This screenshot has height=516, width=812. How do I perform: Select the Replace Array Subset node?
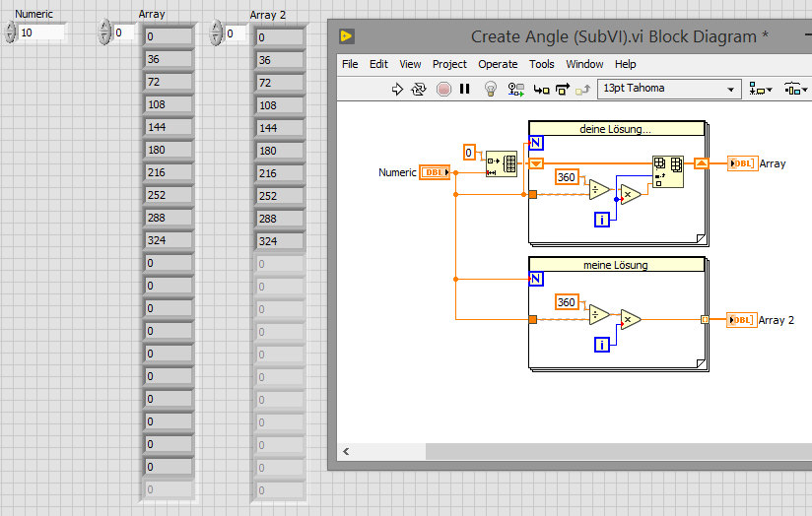click(667, 171)
